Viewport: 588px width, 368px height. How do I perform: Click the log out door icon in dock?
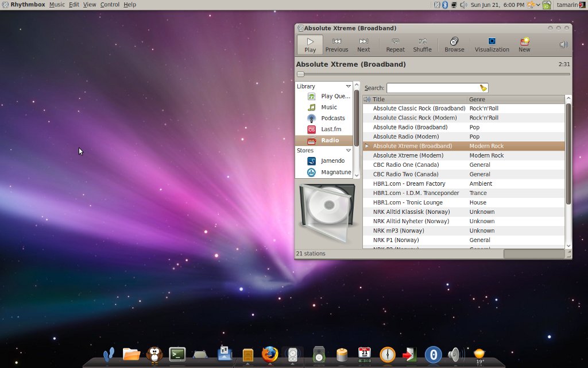click(x=410, y=354)
